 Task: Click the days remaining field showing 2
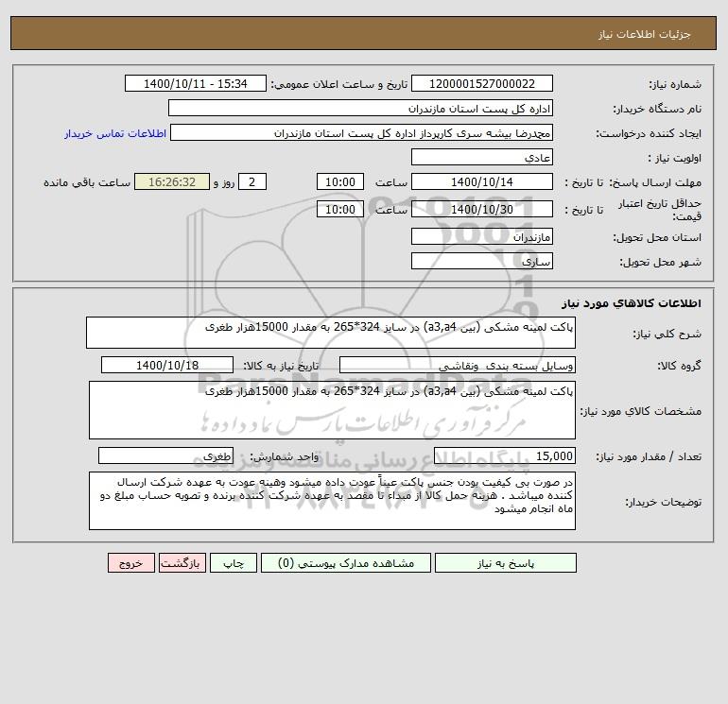(x=252, y=182)
